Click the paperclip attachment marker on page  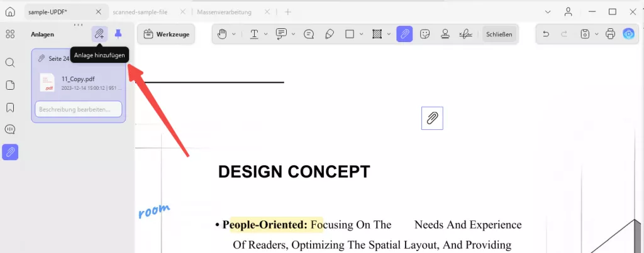pyautogui.click(x=432, y=118)
